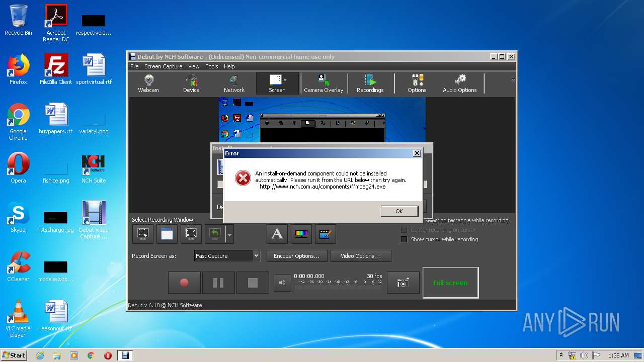This screenshot has width=644, height=362.
Task: Open Audio Options in toolbar
Action: tap(460, 83)
